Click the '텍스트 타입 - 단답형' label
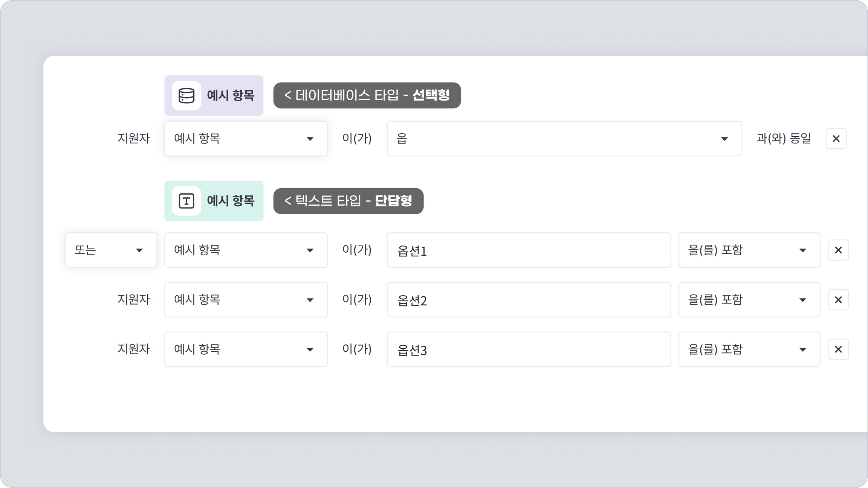Viewport: 868px width, 488px height. 348,201
